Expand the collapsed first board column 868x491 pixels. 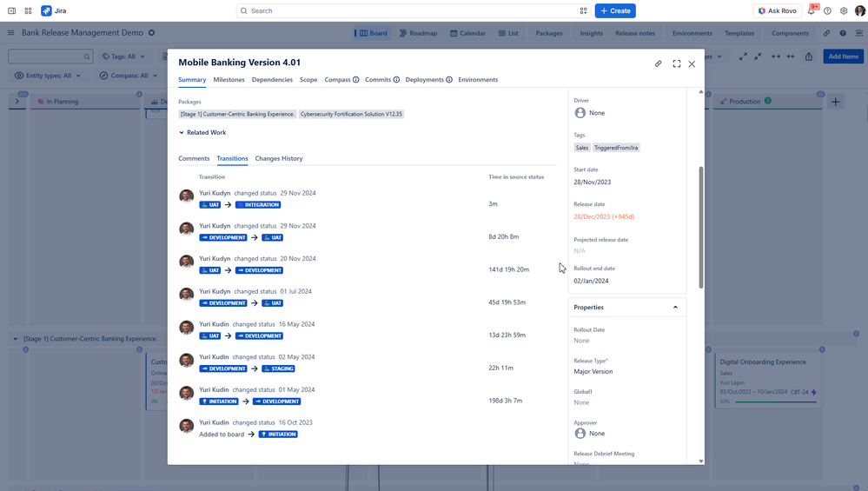pyautogui.click(x=17, y=102)
